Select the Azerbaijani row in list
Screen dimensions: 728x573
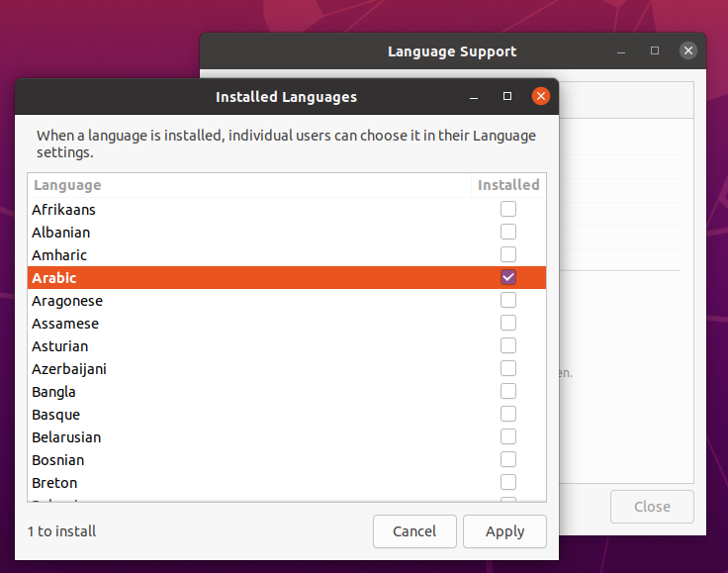click(69, 369)
